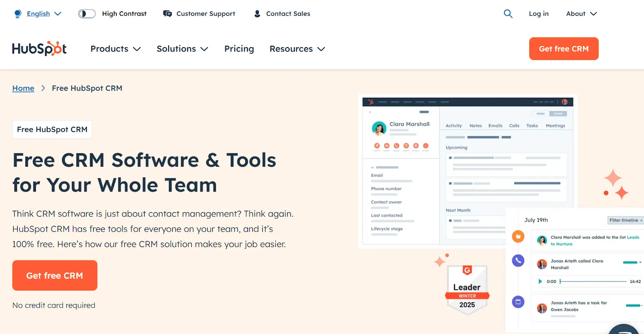Click the July 19th date heading
Image resolution: width=644 pixels, height=334 pixels.
(x=536, y=220)
